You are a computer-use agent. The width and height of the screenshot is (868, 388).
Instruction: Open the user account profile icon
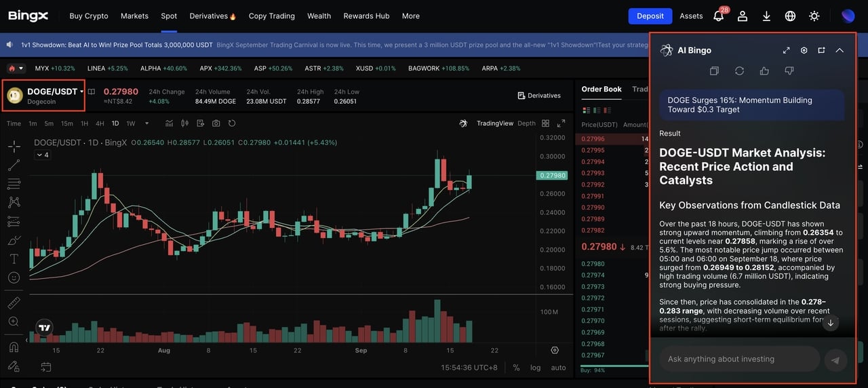(743, 16)
